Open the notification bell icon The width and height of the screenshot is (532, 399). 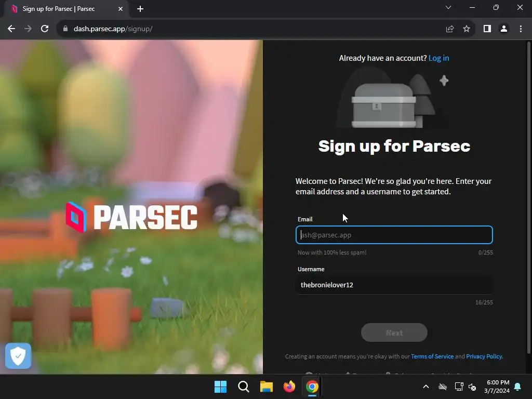(518, 387)
